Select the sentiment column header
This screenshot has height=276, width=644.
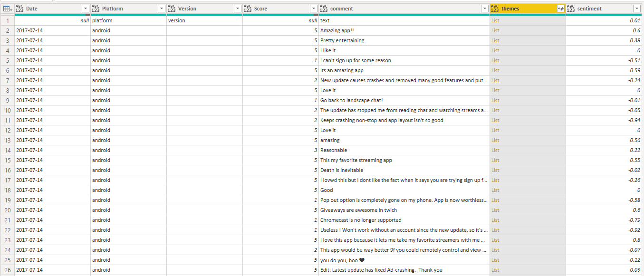pyautogui.click(x=604, y=9)
